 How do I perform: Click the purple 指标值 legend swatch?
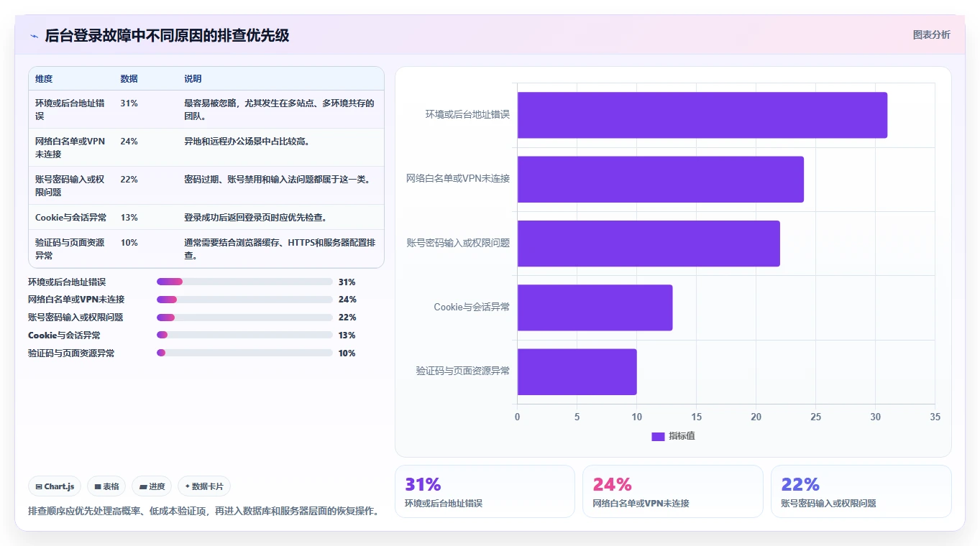pyautogui.click(x=658, y=437)
